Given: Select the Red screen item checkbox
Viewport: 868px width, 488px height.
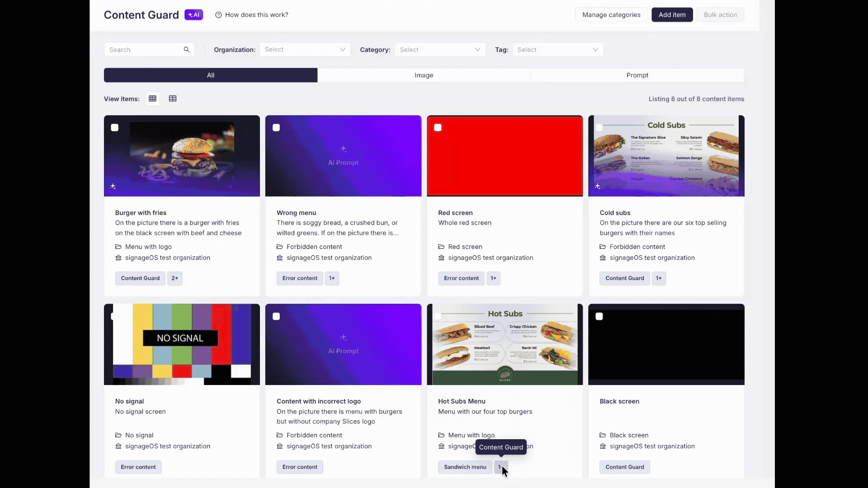Looking at the screenshot, I should pos(438,128).
